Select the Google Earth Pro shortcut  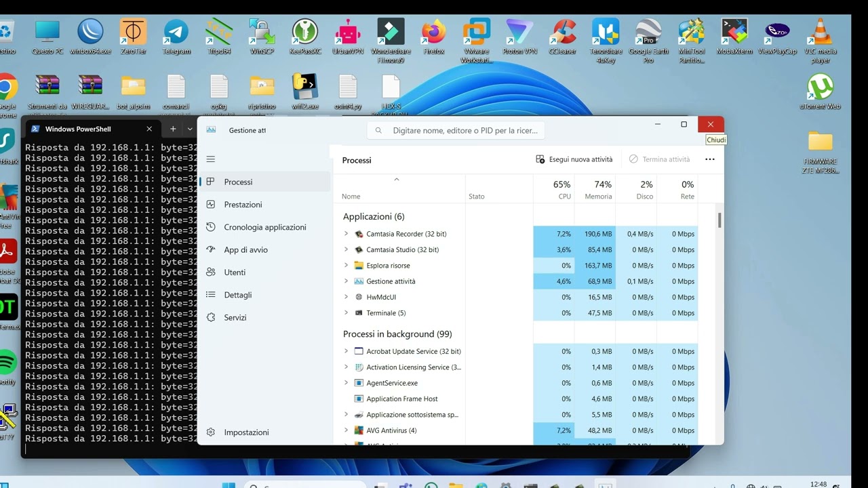tap(648, 41)
